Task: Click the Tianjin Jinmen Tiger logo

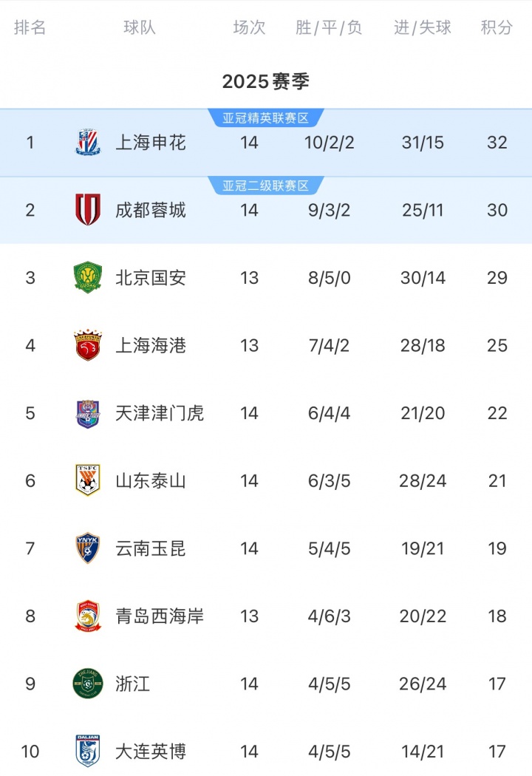Action: (88, 413)
